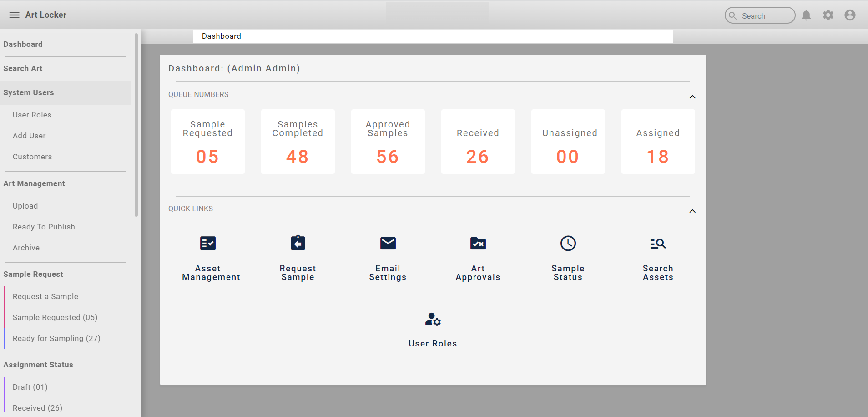
Task: Click the Sample Requested (05) sidebar link
Action: [55, 317]
